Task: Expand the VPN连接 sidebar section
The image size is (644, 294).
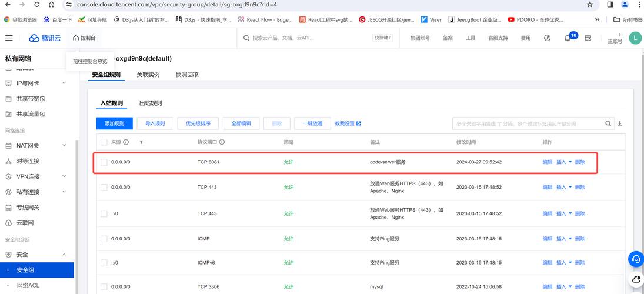Action: click(64, 176)
